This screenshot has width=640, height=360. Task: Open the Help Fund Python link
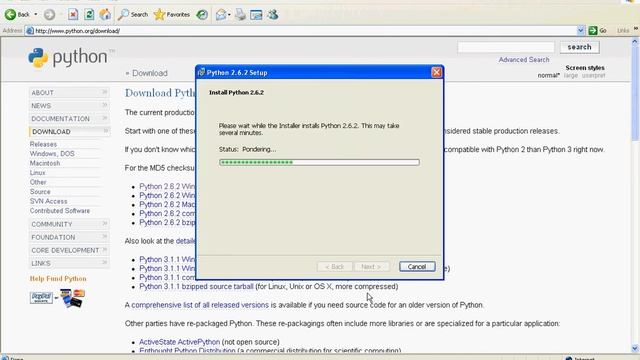tap(58, 278)
